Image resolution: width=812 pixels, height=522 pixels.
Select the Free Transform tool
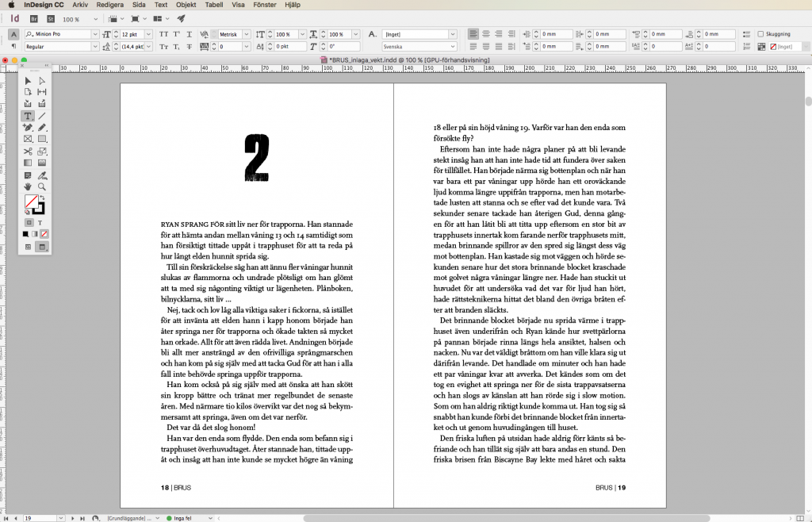click(x=42, y=152)
